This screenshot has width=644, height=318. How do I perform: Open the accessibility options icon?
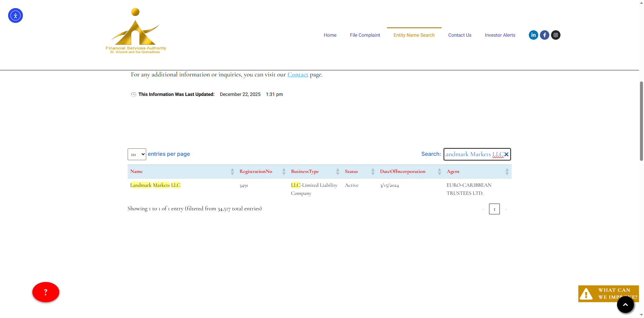pyautogui.click(x=15, y=15)
